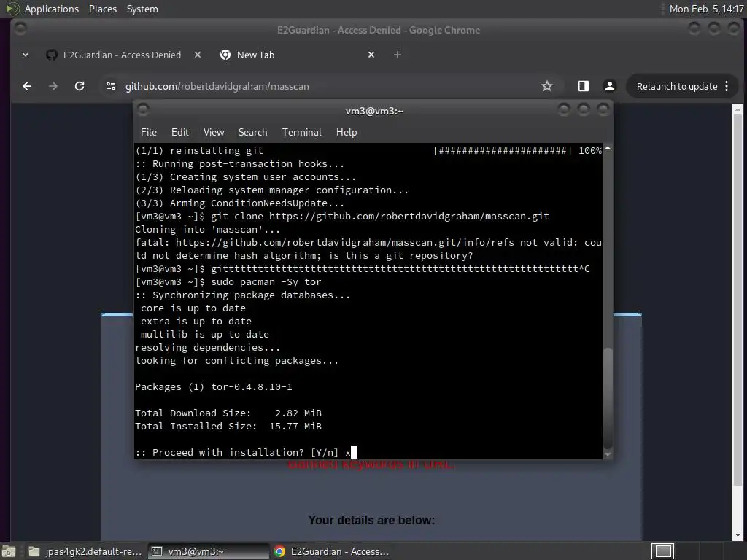This screenshot has height=560, width=747.
Task: Go back with Chrome's back arrow
Action: coord(27,86)
